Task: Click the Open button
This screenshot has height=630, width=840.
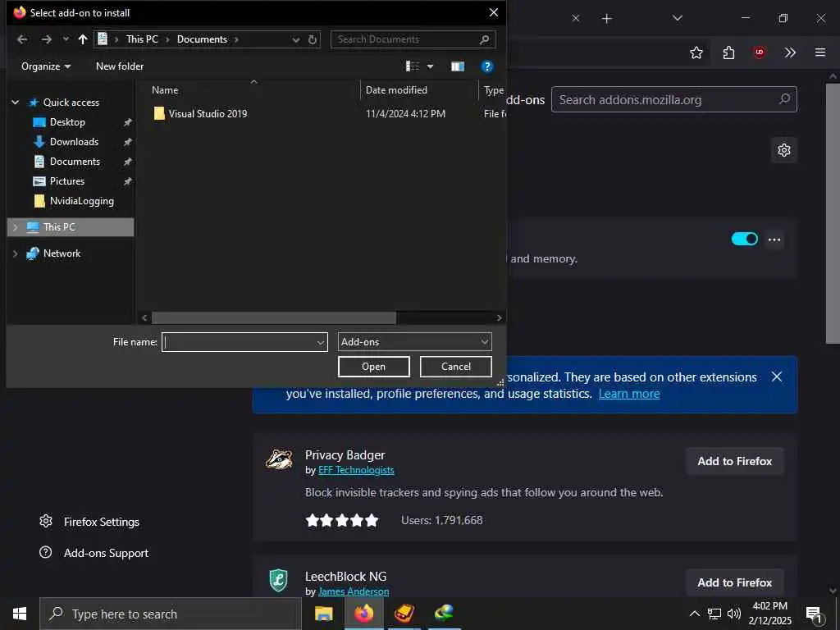Action: (374, 367)
